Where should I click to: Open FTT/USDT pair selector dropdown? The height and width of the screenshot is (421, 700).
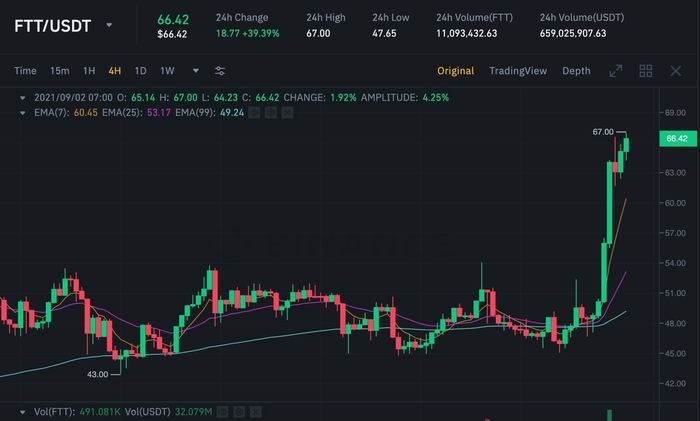tap(109, 25)
